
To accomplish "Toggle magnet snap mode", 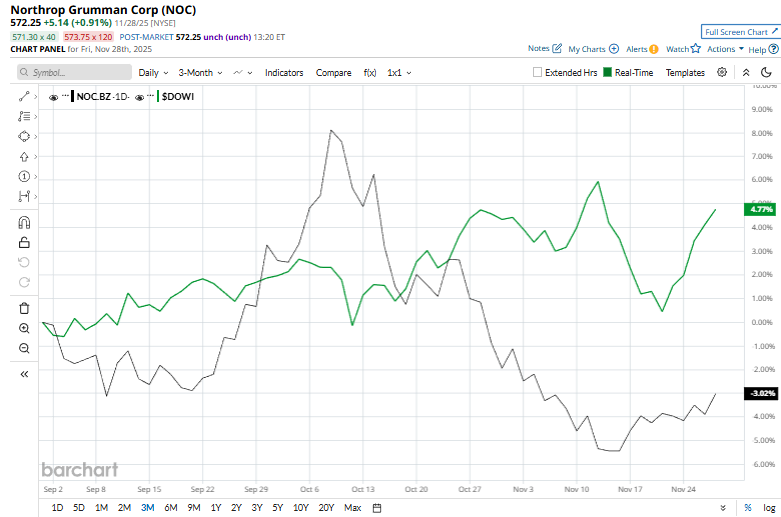I will (x=24, y=222).
